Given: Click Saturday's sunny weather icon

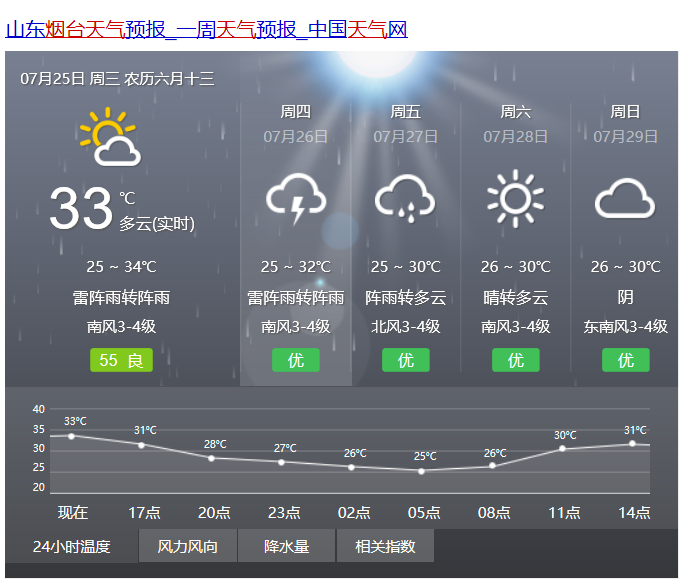Looking at the screenshot, I should (515, 197).
